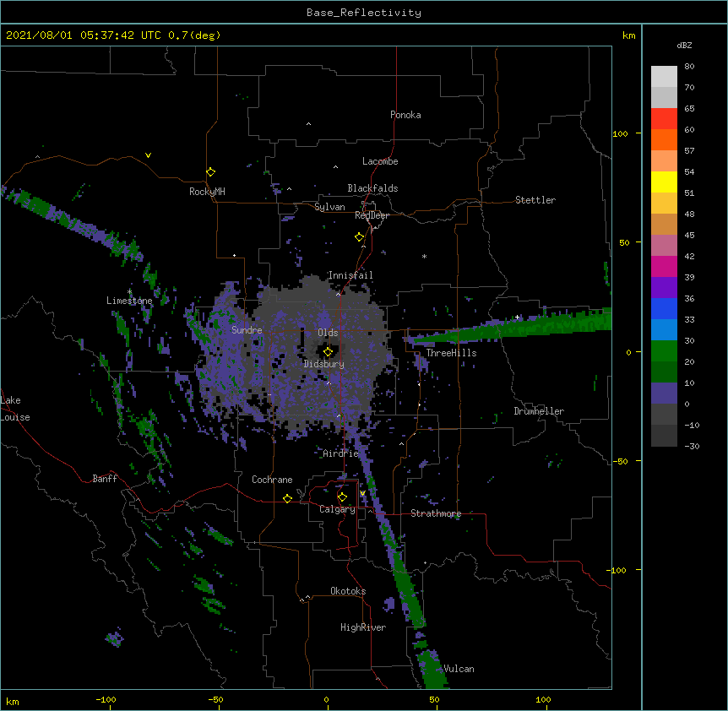
Task: Click the km unit label at top right
Action: pos(628,35)
